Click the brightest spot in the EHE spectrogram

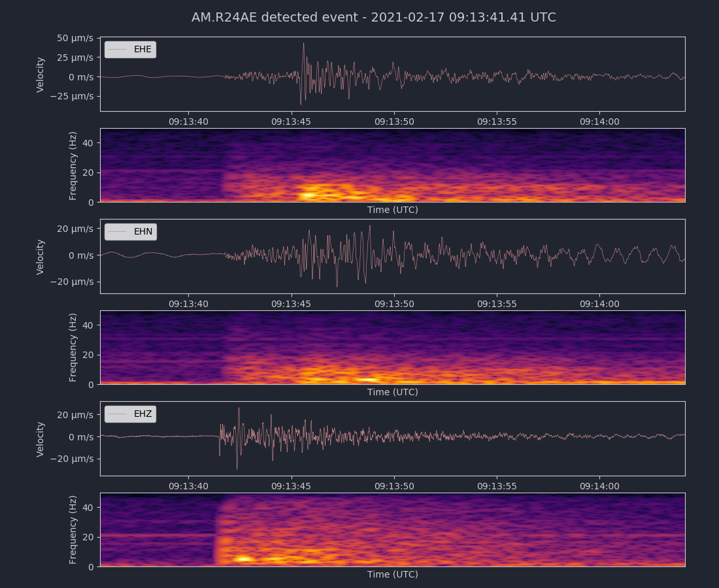[307, 195]
